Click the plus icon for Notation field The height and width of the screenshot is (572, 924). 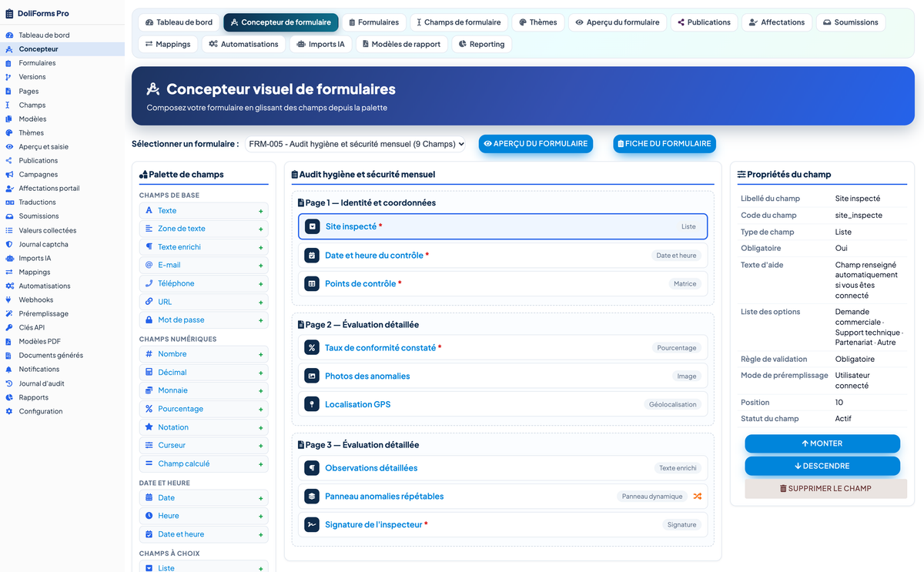261,428
